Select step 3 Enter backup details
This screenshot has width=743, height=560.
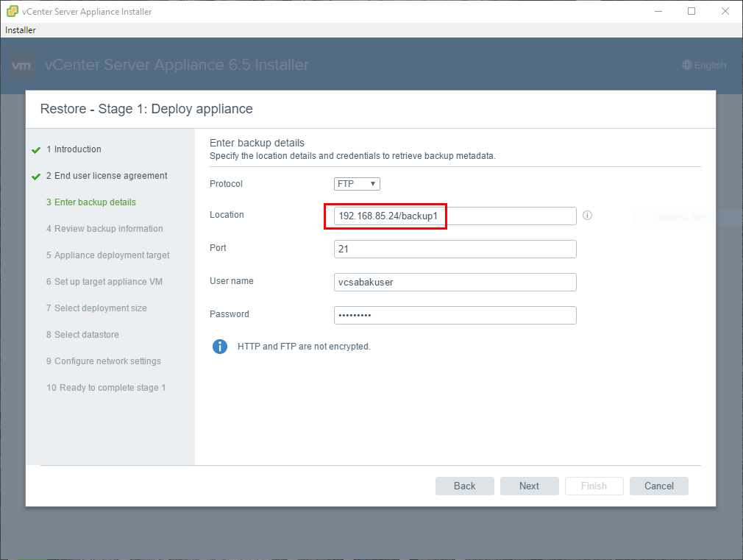point(91,202)
